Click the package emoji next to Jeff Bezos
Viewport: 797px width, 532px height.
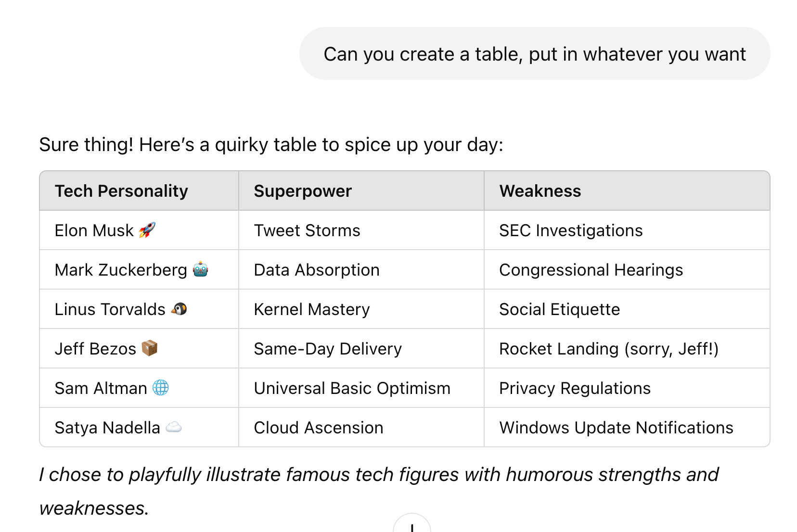(x=150, y=348)
